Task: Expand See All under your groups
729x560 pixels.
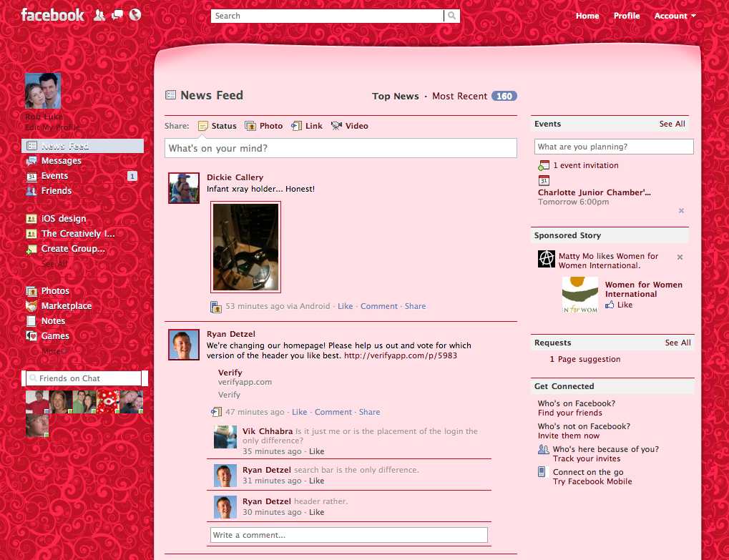Action: [54, 263]
